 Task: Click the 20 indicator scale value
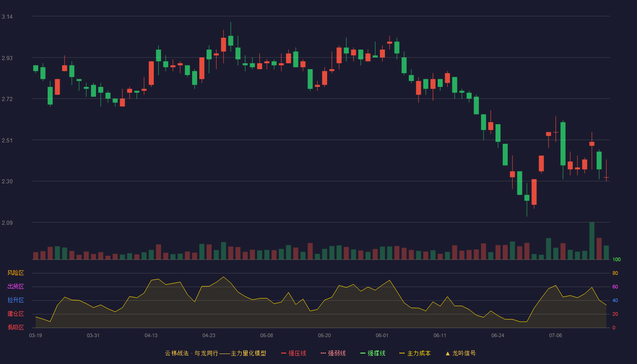click(615, 314)
